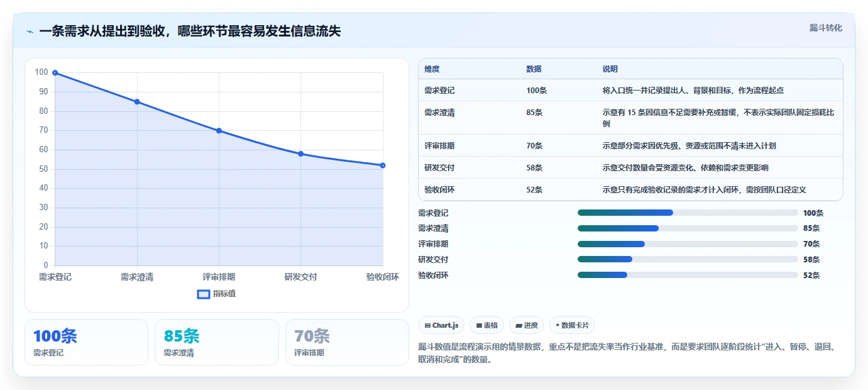This screenshot has width=868, height=390.
Task: Select the 表格 chip
Action: click(487, 325)
